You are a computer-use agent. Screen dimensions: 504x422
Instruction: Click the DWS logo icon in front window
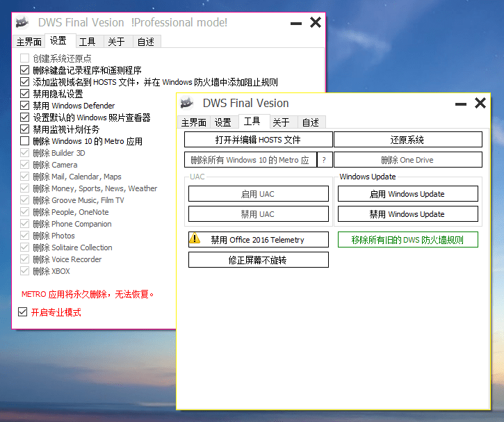tap(186, 104)
